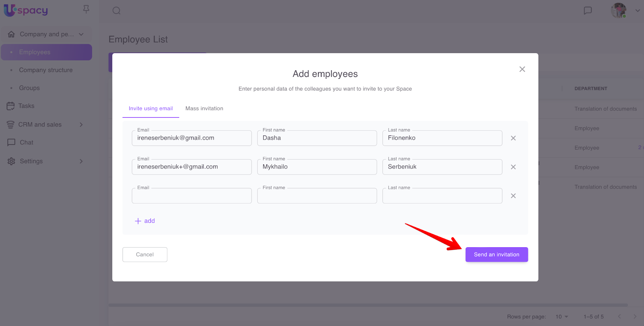This screenshot has height=326, width=644.
Task: Switch to the Mass invitation tab
Action: [x=204, y=109]
